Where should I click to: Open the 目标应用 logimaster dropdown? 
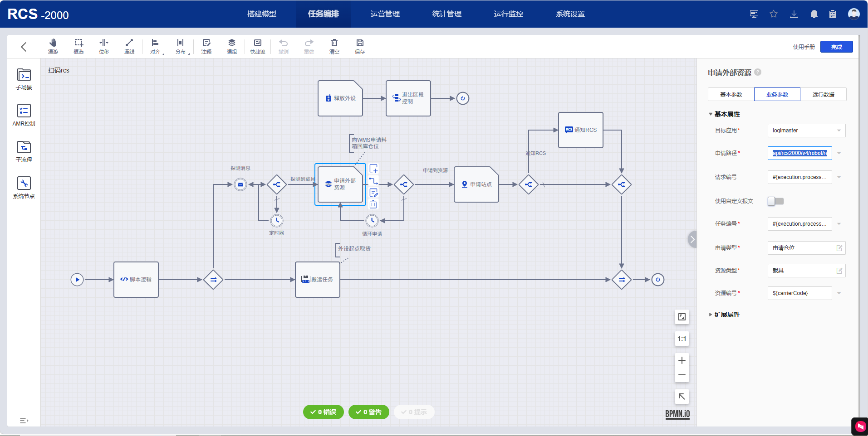[x=807, y=131]
